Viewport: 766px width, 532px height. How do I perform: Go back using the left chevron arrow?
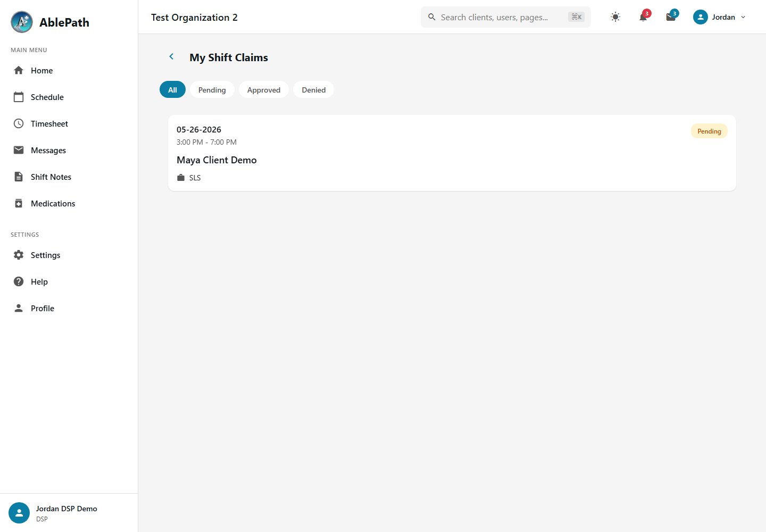coord(171,56)
